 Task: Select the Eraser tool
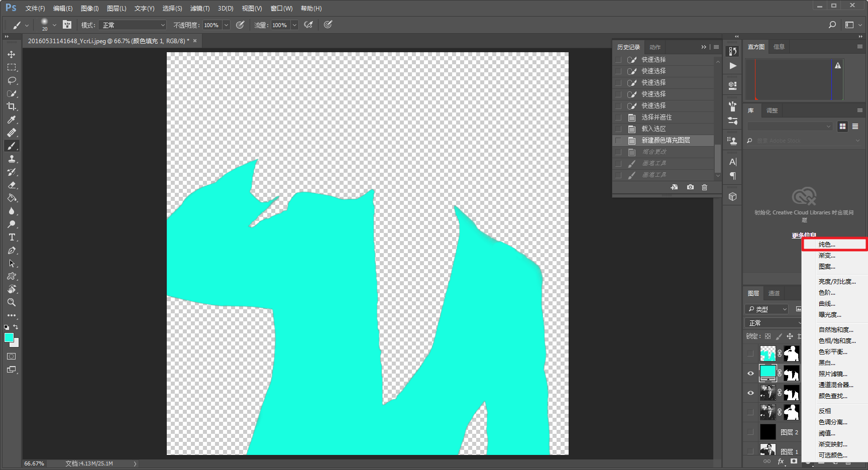point(12,185)
